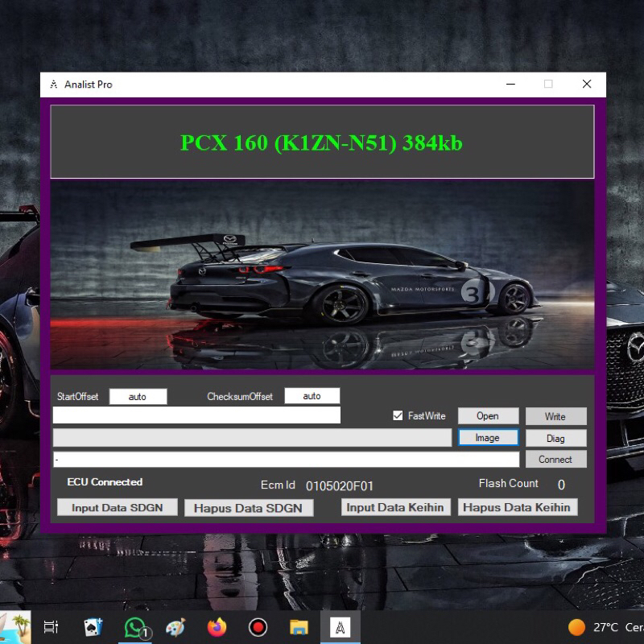Click the status text field beside Connect
Image resolution: width=644 pixels, height=644 pixels.
click(287, 459)
